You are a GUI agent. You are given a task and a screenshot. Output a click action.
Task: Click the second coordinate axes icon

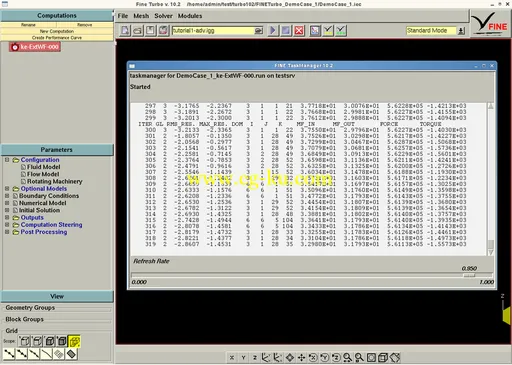coord(278,358)
